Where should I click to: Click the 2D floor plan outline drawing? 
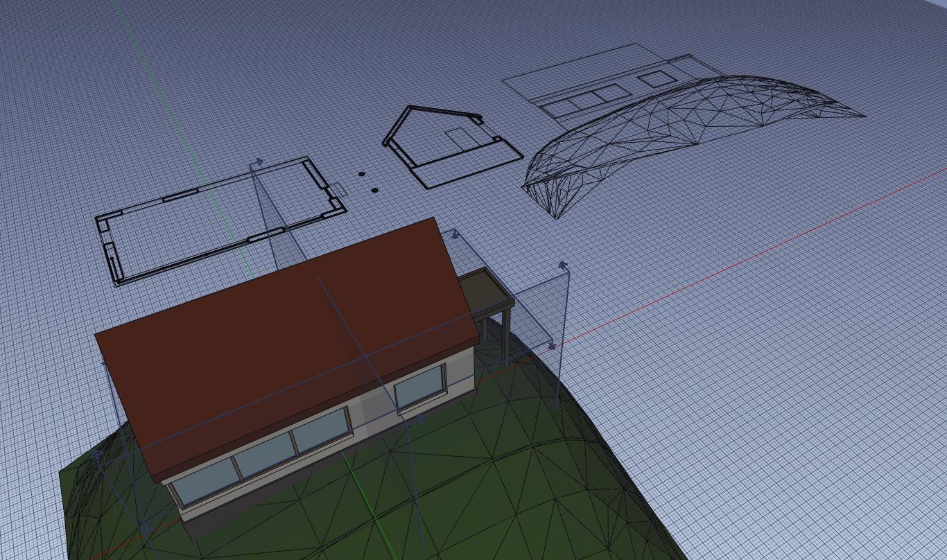coord(220,220)
